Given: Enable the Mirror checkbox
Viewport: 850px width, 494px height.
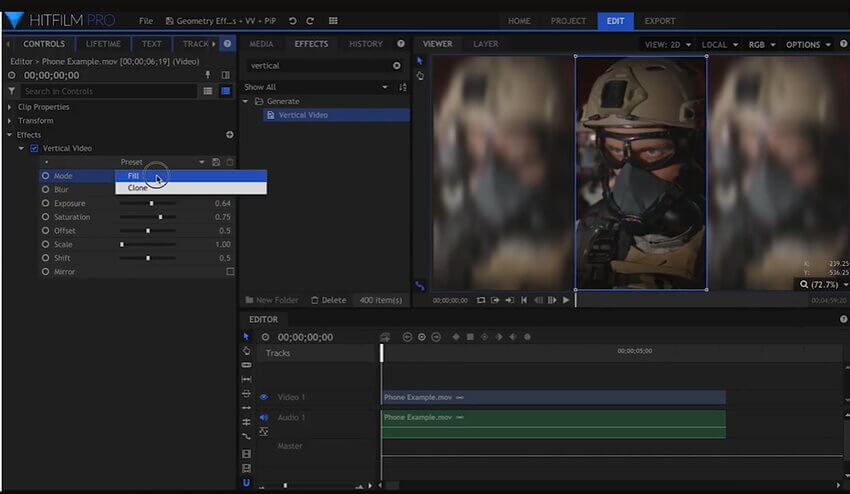Looking at the screenshot, I should tap(230, 272).
